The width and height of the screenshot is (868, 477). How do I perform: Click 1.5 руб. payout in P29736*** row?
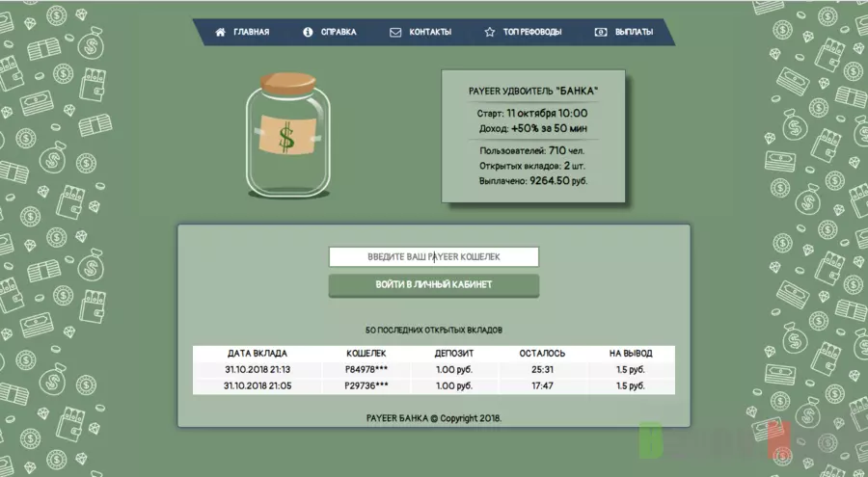(x=631, y=385)
